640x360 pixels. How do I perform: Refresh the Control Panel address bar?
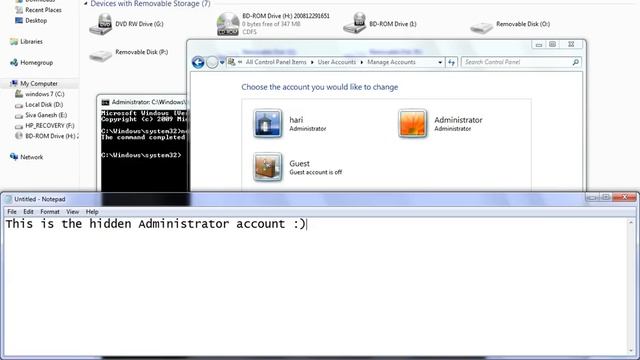[451, 62]
